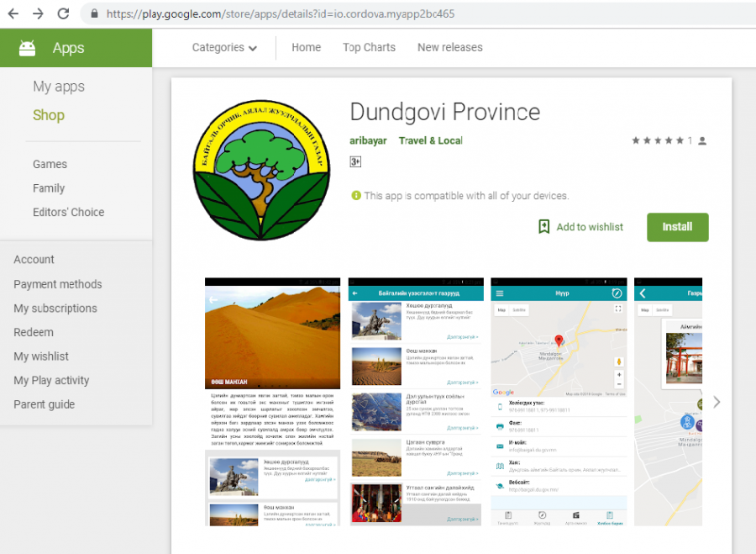
Task: Open the partially visible fourth screenshot
Action: tap(668, 402)
